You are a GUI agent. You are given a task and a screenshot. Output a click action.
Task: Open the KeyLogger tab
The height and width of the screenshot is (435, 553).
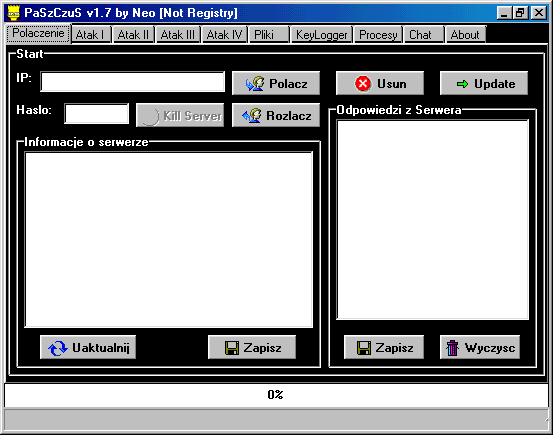[x=322, y=35]
